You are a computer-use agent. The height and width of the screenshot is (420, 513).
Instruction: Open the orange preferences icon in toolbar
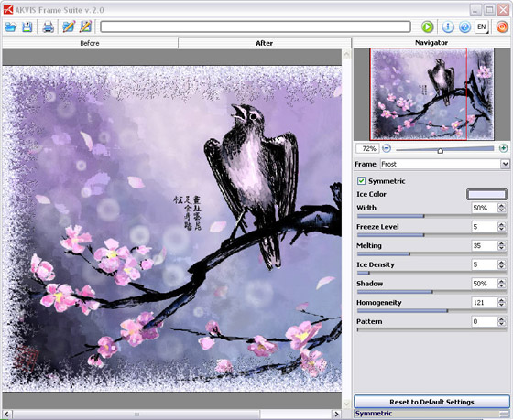coord(502,27)
